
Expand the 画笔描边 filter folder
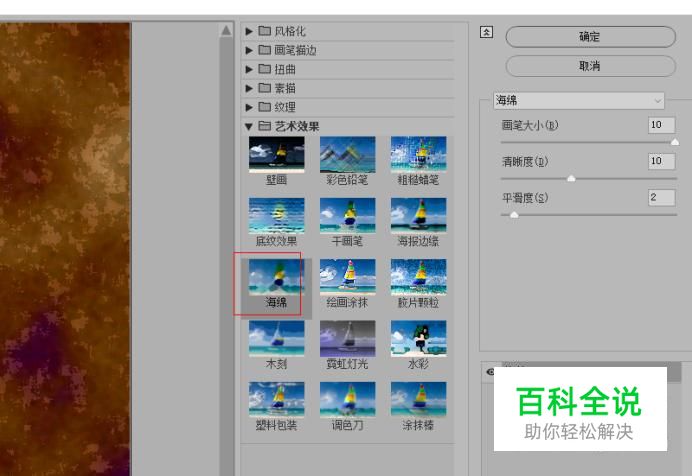tap(249, 50)
